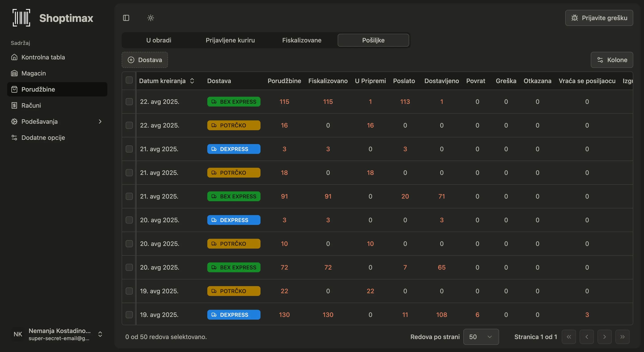This screenshot has height=352, width=644.
Task: Click the Prijavite grešku button
Action: point(599,18)
